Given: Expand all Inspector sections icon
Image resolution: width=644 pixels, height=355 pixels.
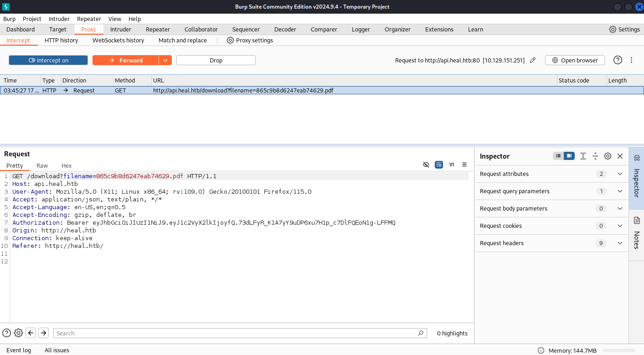Looking at the screenshot, I should coord(583,156).
